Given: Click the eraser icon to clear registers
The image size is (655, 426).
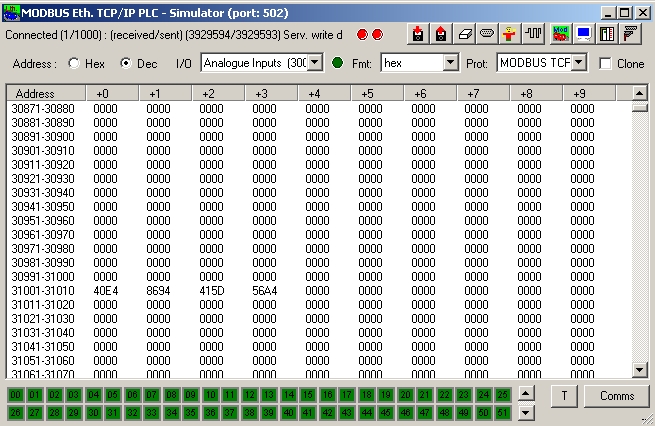Looking at the screenshot, I should [x=464, y=35].
